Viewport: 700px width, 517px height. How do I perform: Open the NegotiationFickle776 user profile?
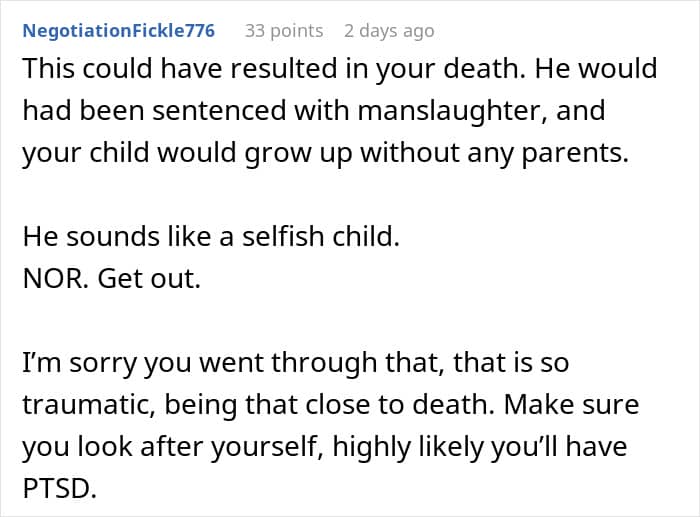pos(119,31)
